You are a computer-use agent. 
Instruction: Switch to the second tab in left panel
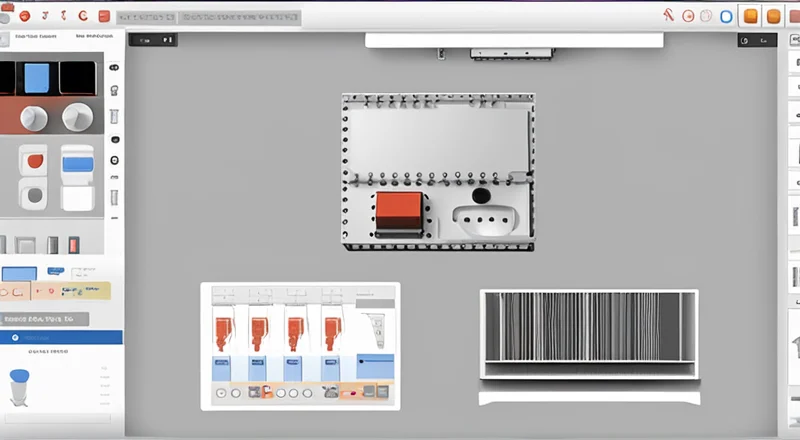click(x=85, y=36)
